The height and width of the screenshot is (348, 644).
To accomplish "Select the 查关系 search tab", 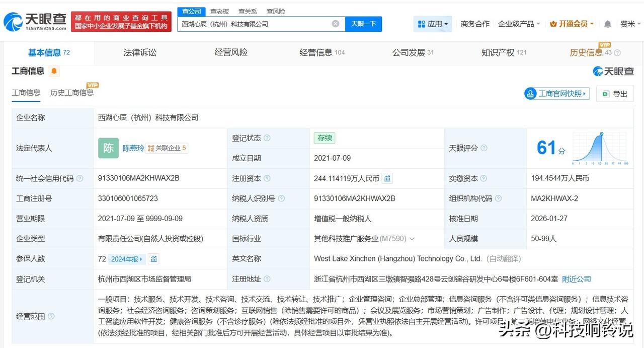I will click(248, 11).
